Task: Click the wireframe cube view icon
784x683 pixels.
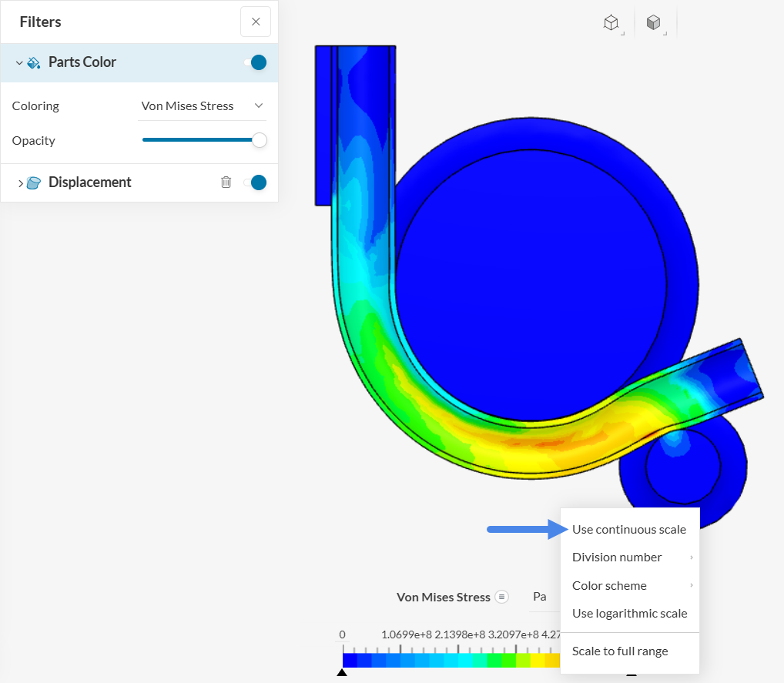Action: tap(611, 23)
